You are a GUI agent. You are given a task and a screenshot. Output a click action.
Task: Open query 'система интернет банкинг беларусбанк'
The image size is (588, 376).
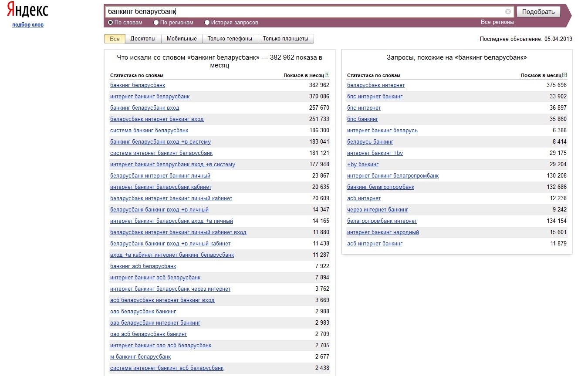[161, 153]
